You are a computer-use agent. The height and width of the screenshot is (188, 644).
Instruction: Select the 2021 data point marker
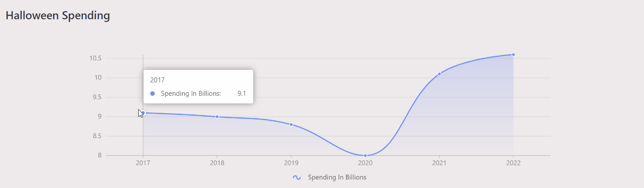440,74
